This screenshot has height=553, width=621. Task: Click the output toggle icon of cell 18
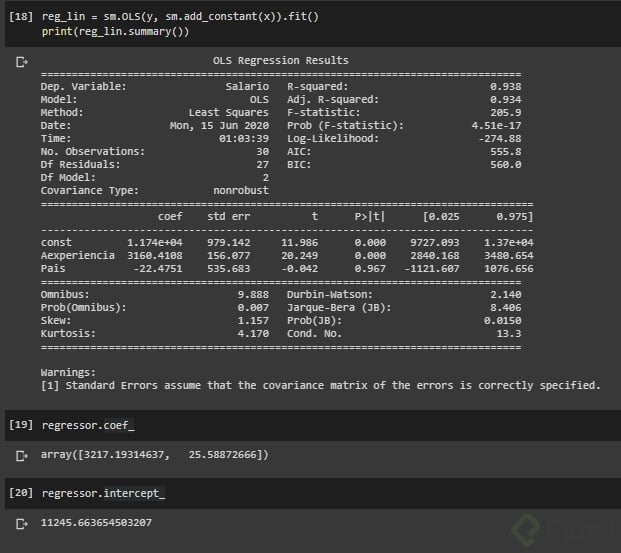[20, 62]
